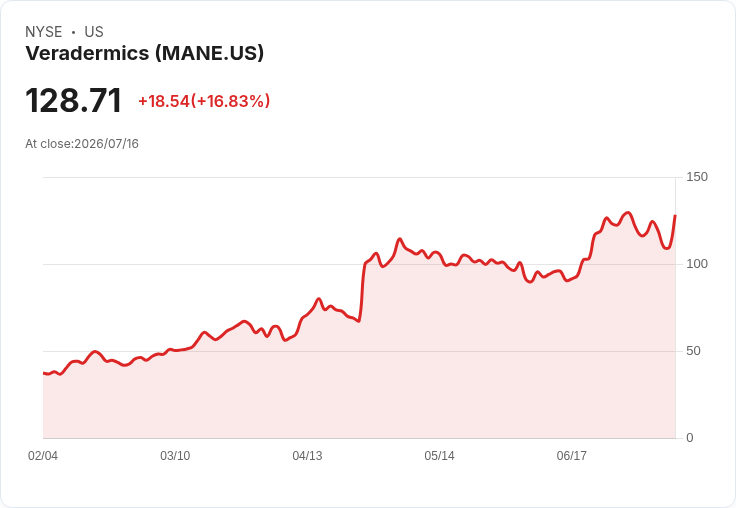Click the 04/13 x-axis date label
Image resolution: width=736 pixels, height=508 pixels.
(307, 455)
